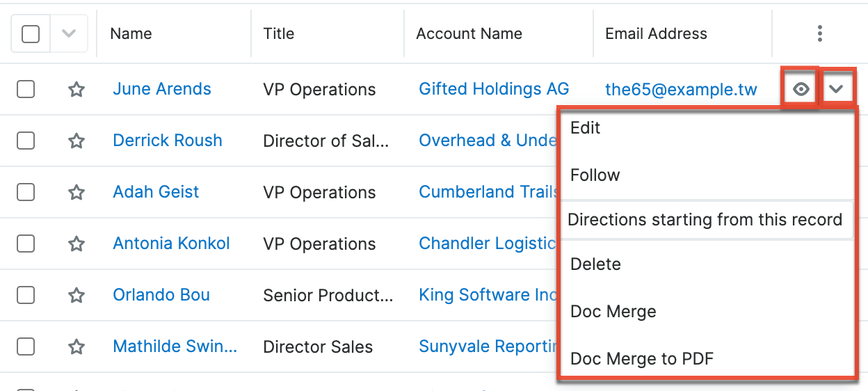Select Doc Merge to PDF option

[642, 359]
